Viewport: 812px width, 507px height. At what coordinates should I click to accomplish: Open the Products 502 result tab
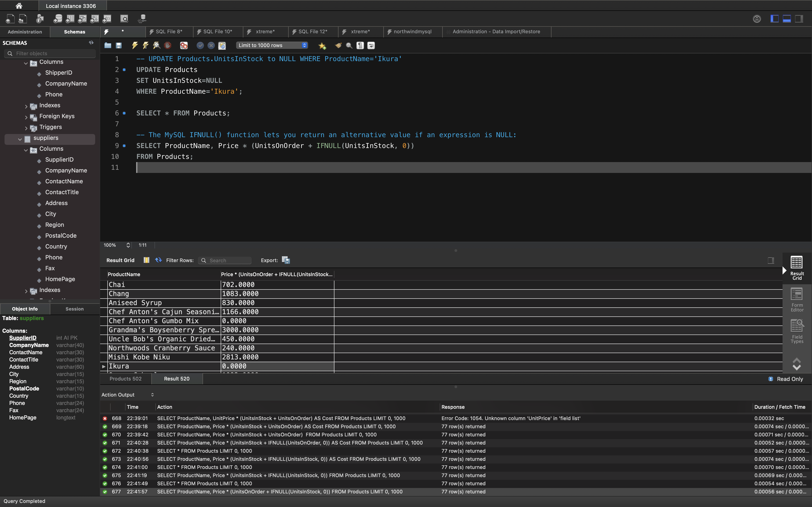click(x=126, y=379)
